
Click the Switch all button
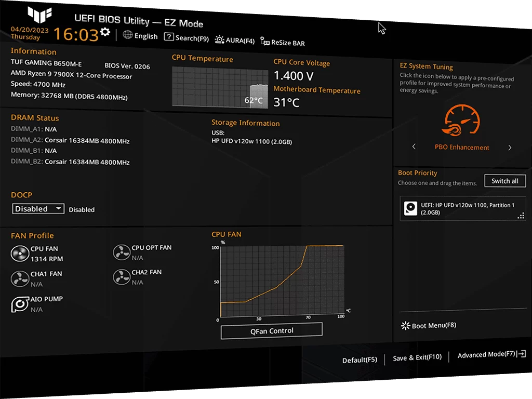pyautogui.click(x=505, y=181)
